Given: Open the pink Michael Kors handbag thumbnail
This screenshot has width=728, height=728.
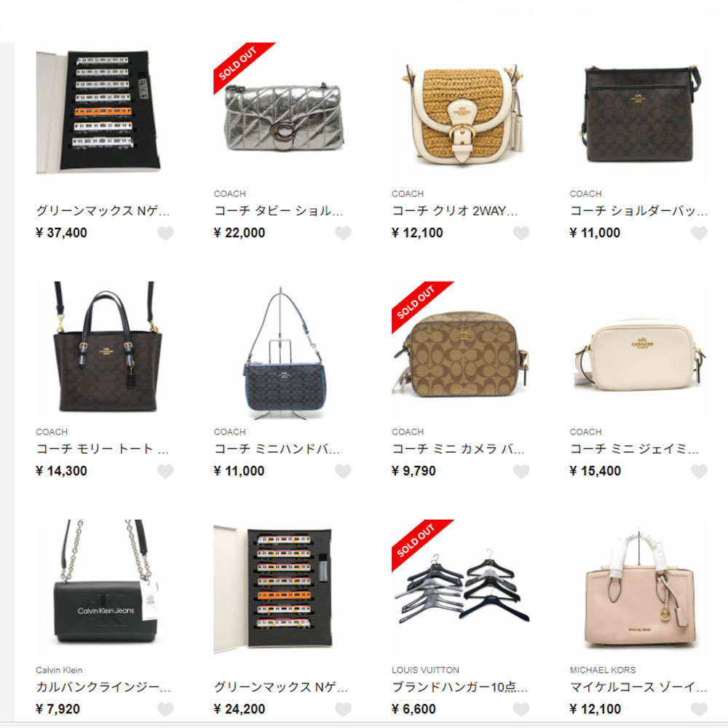Looking at the screenshot, I should [x=638, y=587].
